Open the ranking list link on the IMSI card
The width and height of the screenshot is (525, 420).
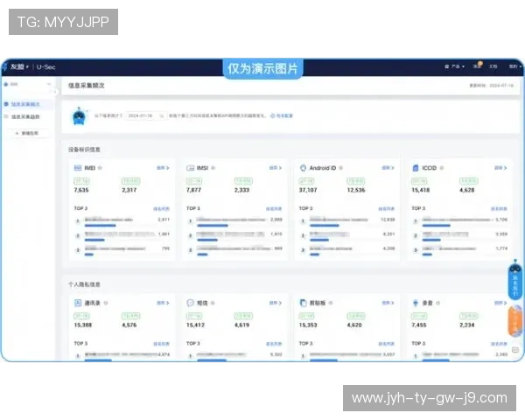click(274, 208)
